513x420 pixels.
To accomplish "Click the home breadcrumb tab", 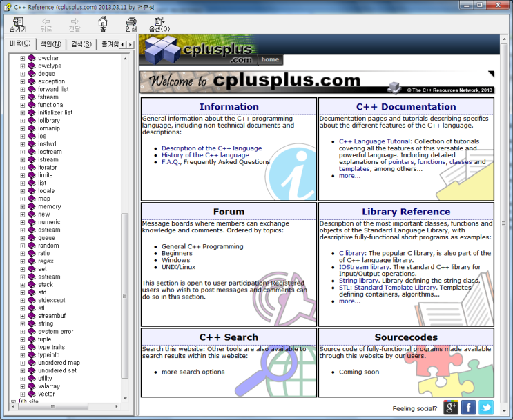I will click(x=270, y=59).
